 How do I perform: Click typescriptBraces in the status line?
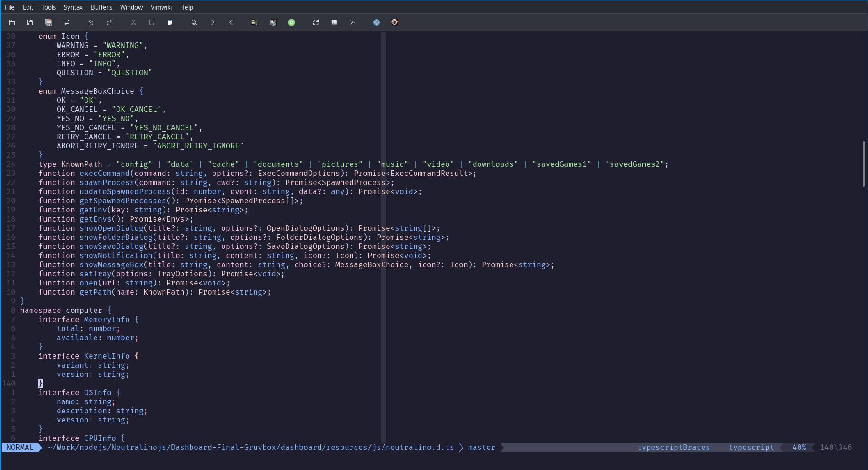tap(673, 448)
